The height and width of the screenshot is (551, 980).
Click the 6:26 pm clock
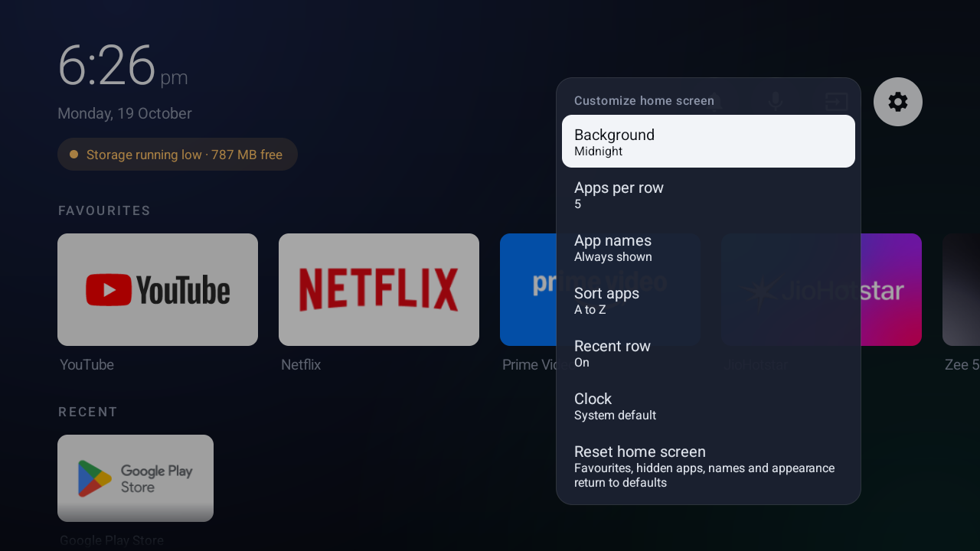pyautogui.click(x=122, y=66)
